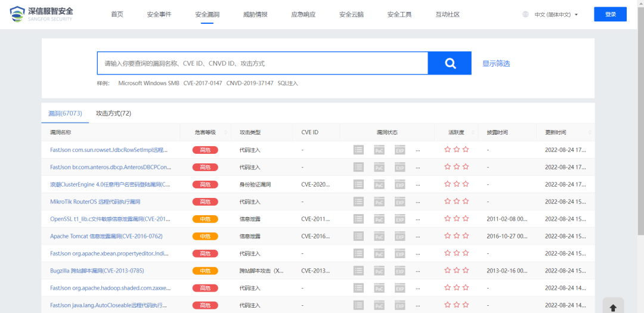Click list icon in Bugzilla row
Image resolution: width=644 pixels, height=313 pixels.
358,271
